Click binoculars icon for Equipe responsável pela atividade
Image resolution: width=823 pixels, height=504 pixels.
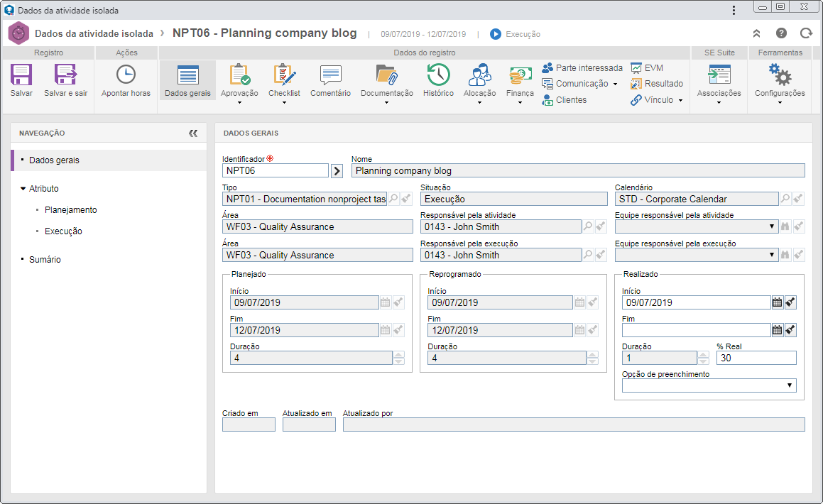click(785, 226)
